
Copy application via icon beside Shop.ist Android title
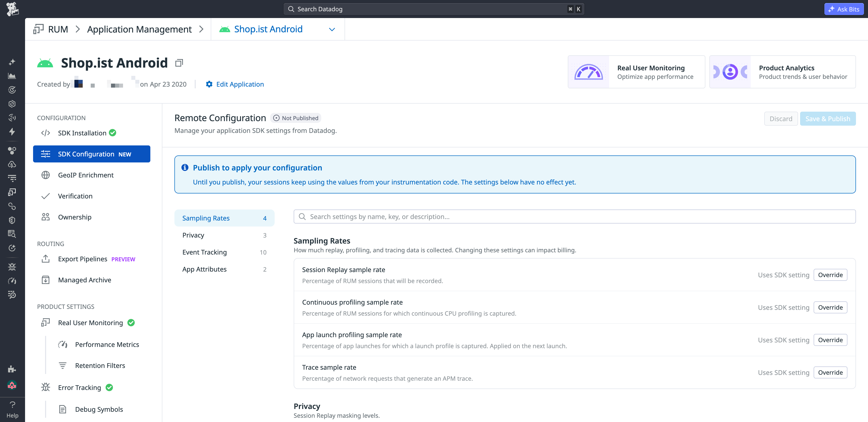[179, 63]
